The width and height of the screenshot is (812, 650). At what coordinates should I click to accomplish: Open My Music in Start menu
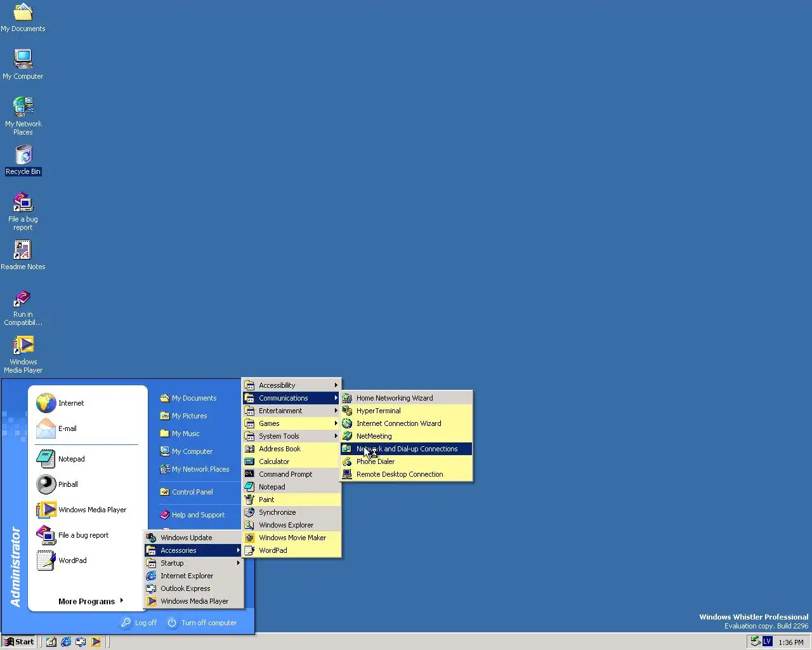click(x=180, y=434)
